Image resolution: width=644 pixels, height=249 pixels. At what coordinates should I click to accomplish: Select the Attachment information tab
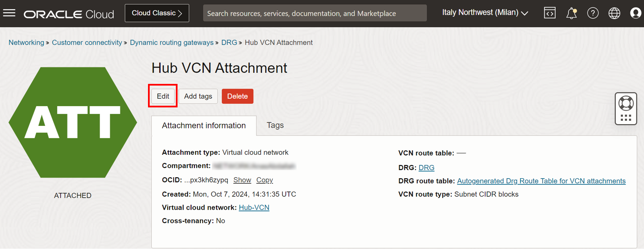point(204,126)
